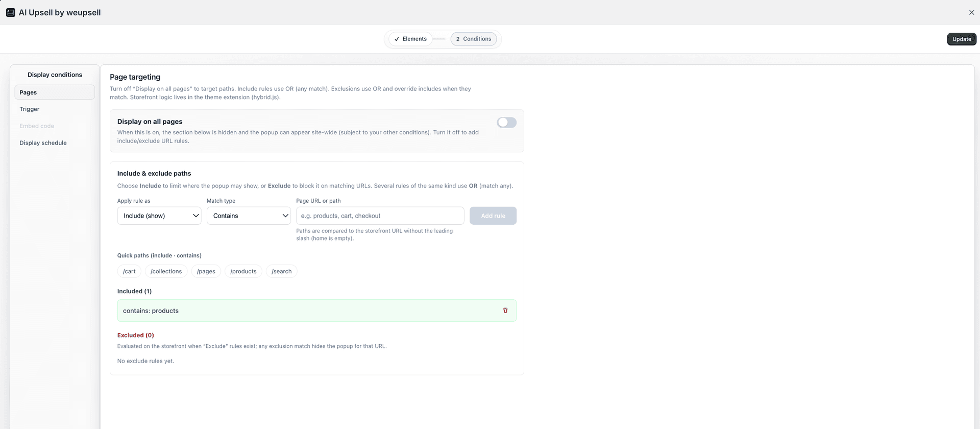980x429 pixels.
Task: Click the 'Include & exclude paths' heading
Action: click(154, 174)
